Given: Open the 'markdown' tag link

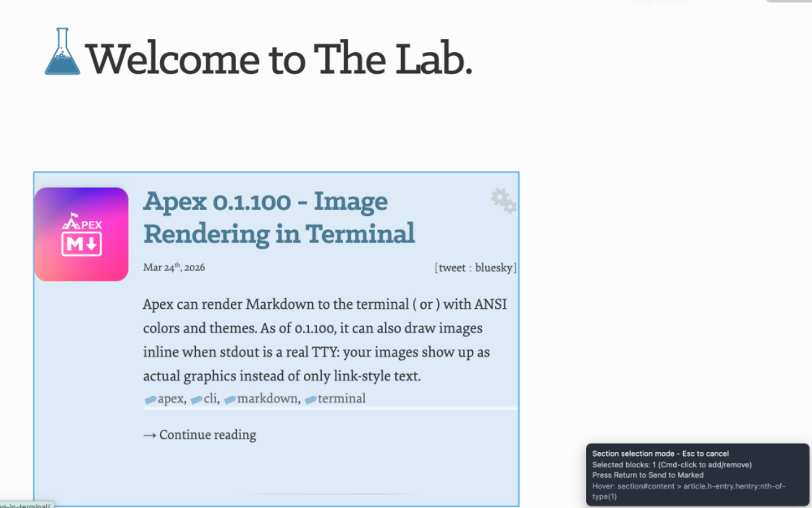Looking at the screenshot, I should (266, 399).
